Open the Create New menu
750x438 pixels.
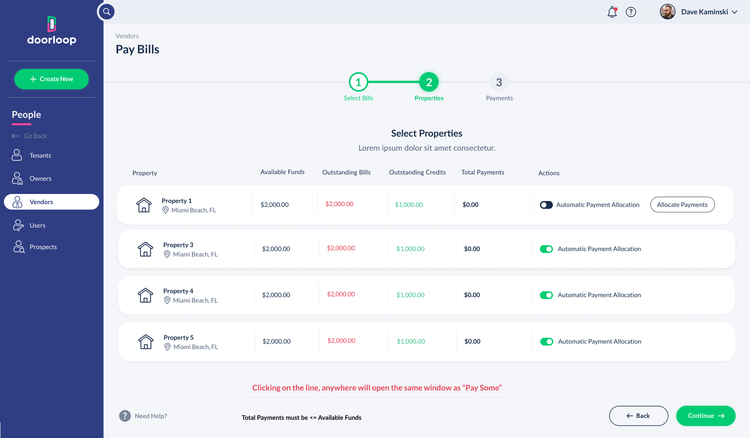coord(51,79)
